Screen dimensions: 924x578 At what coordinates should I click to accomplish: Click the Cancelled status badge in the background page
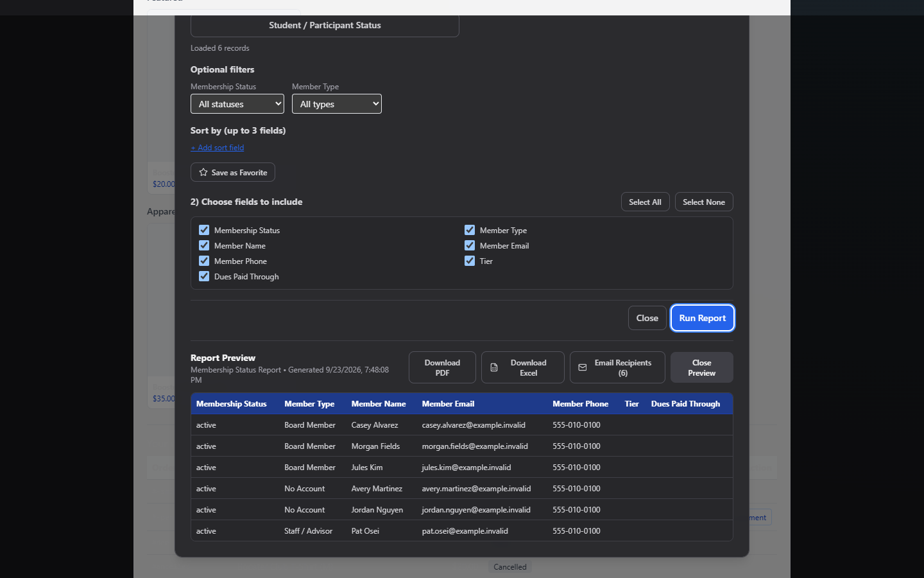click(510, 567)
